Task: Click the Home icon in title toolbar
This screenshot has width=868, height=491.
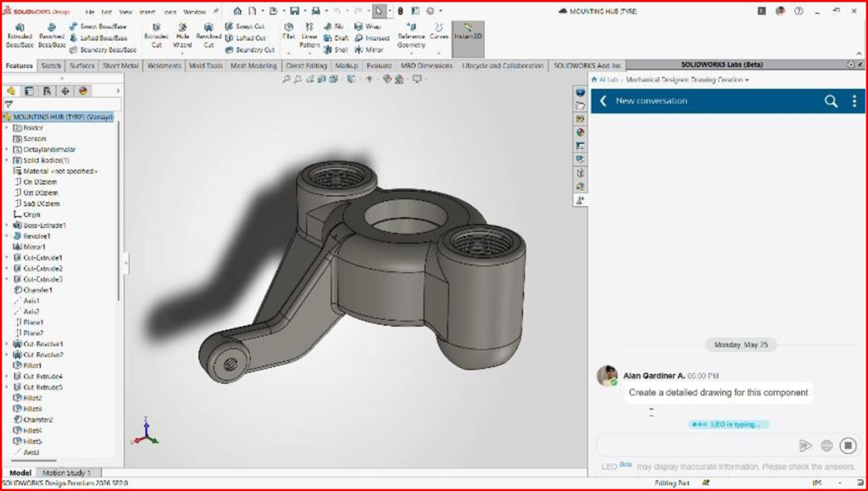Action: [237, 11]
